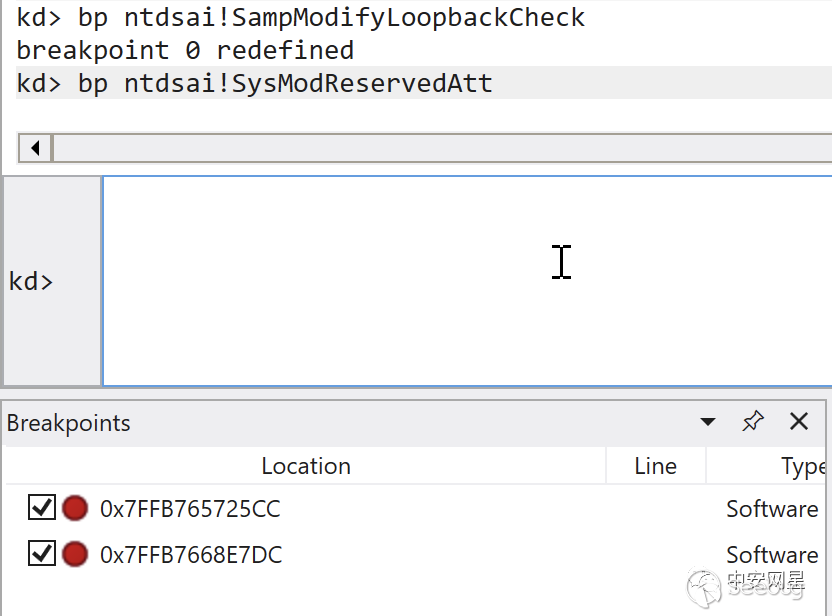This screenshot has height=616, width=832.
Task: Click the Breakpoints panel title
Action: tap(68, 423)
